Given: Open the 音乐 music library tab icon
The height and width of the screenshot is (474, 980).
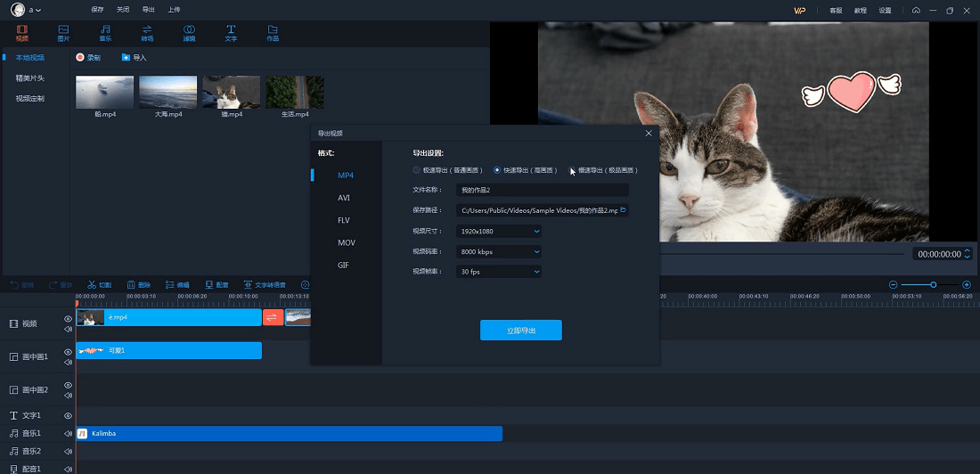Looking at the screenshot, I should (x=105, y=30).
